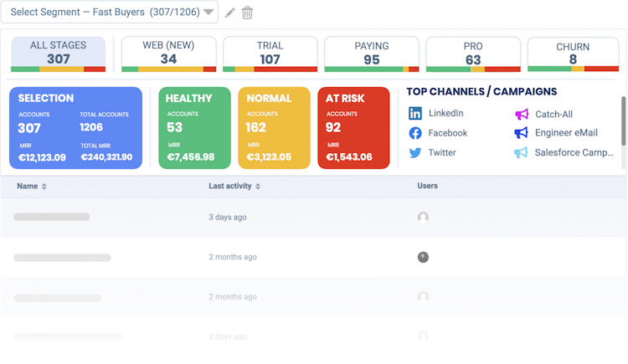The width and height of the screenshot is (628, 364).
Task: Click the health color bar under PAYING
Action: (372, 69)
